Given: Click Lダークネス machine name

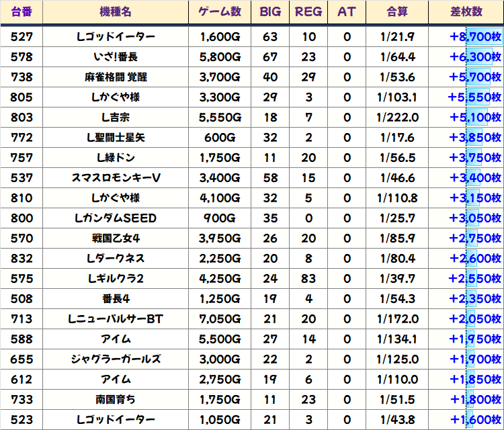Looking at the screenshot, I should coord(116,259).
